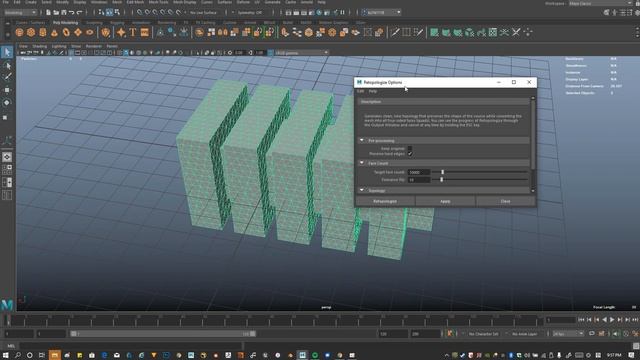Collapse the Topology section at dialog bottom

point(362,190)
